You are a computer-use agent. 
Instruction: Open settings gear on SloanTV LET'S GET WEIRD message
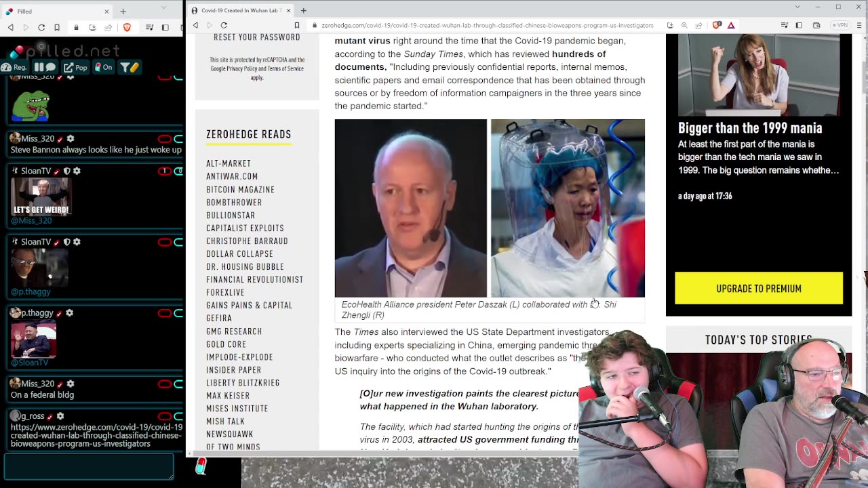pos(77,171)
